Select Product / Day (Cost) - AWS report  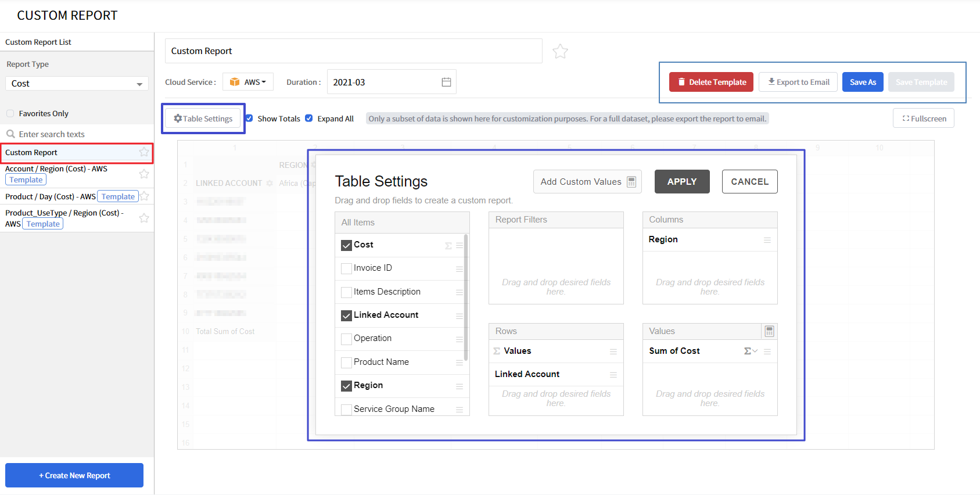50,196
